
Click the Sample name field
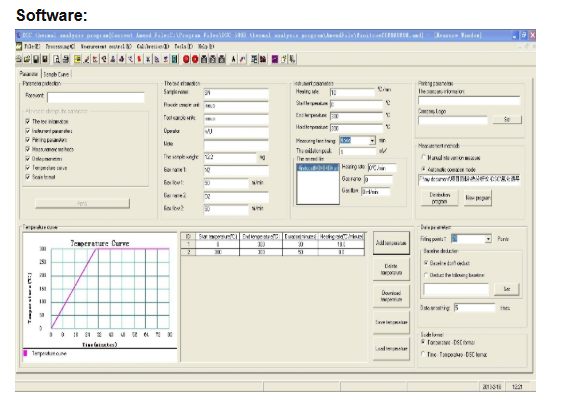click(x=236, y=93)
